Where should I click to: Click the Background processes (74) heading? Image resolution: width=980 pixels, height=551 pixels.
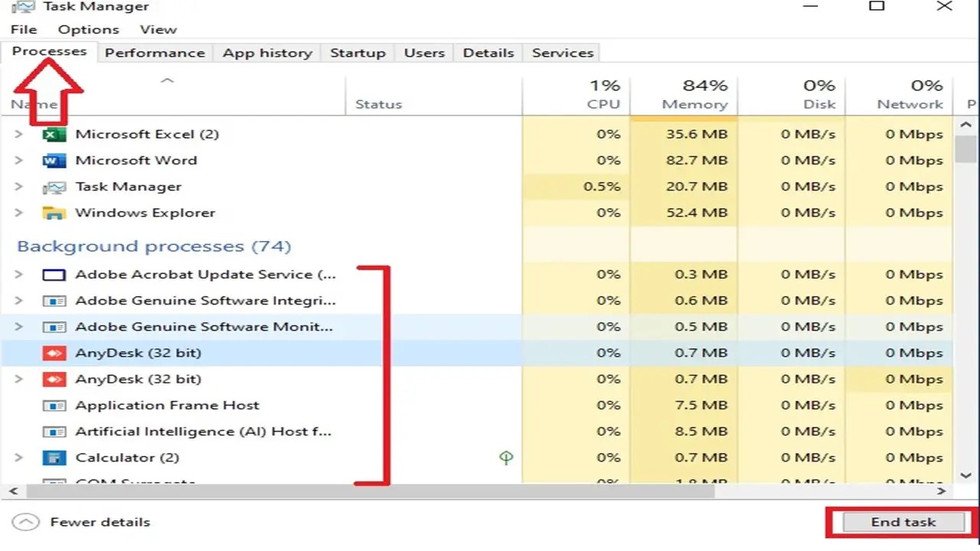[154, 246]
